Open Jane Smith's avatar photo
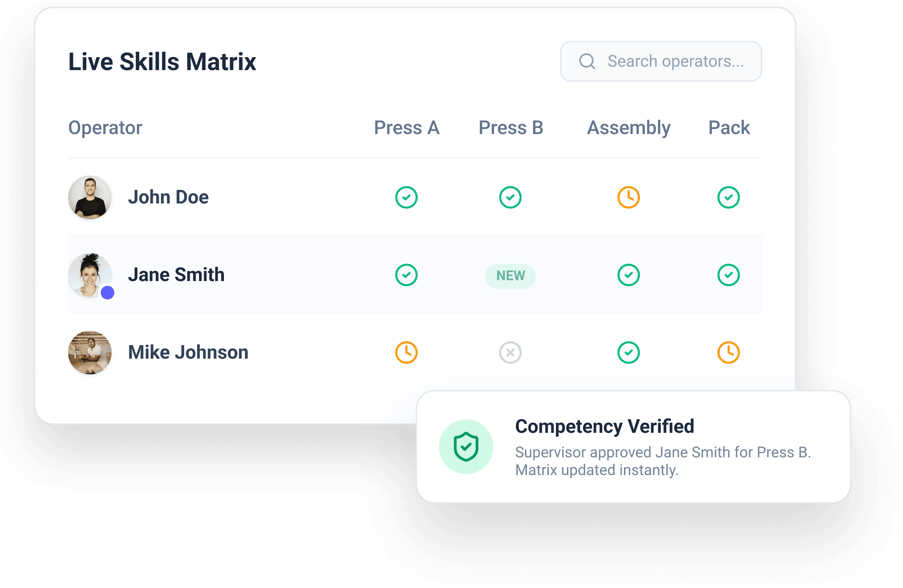Screen dimensions: 903x588 [x=89, y=275]
